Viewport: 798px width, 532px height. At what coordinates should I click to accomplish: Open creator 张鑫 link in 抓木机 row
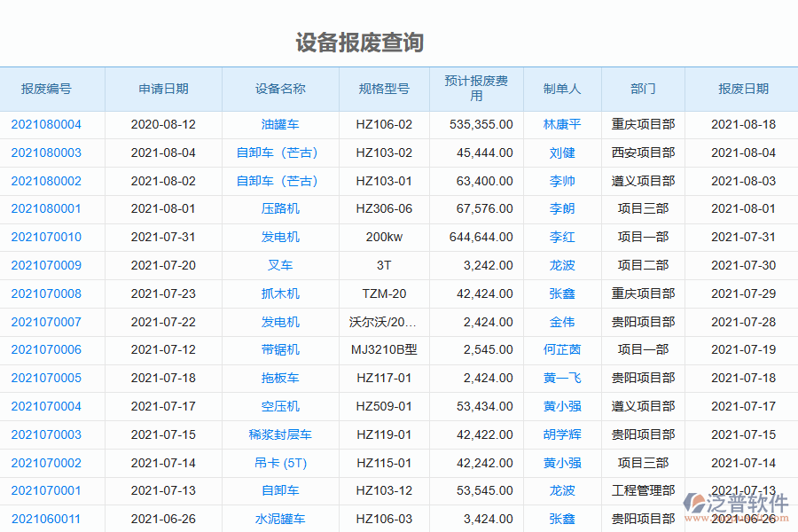click(x=562, y=293)
